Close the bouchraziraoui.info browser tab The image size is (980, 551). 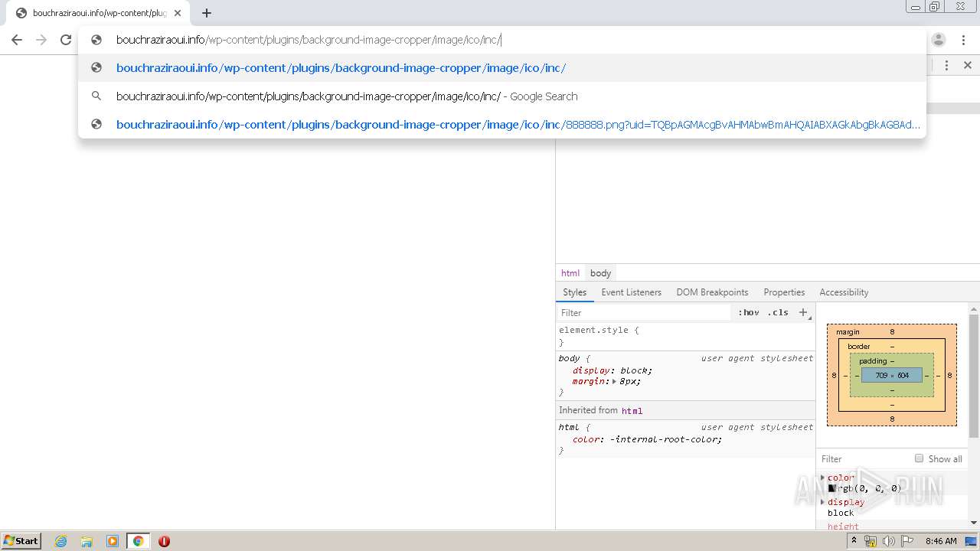click(178, 13)
